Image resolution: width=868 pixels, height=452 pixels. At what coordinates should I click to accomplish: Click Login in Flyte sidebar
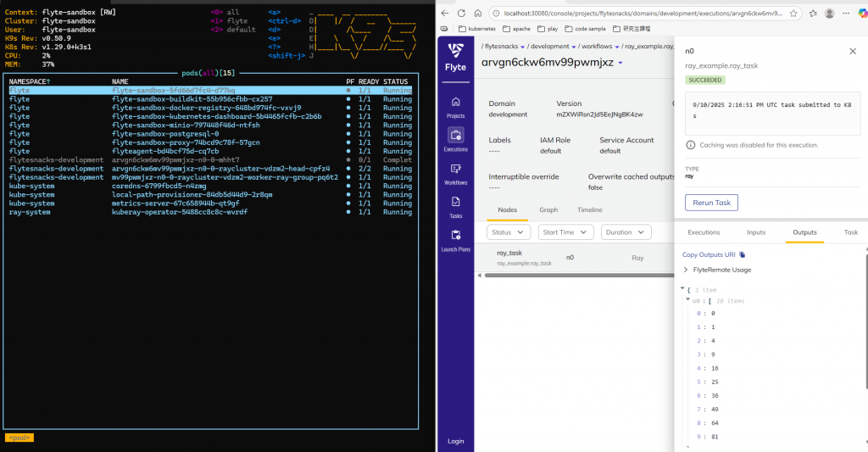coord(455,441)
